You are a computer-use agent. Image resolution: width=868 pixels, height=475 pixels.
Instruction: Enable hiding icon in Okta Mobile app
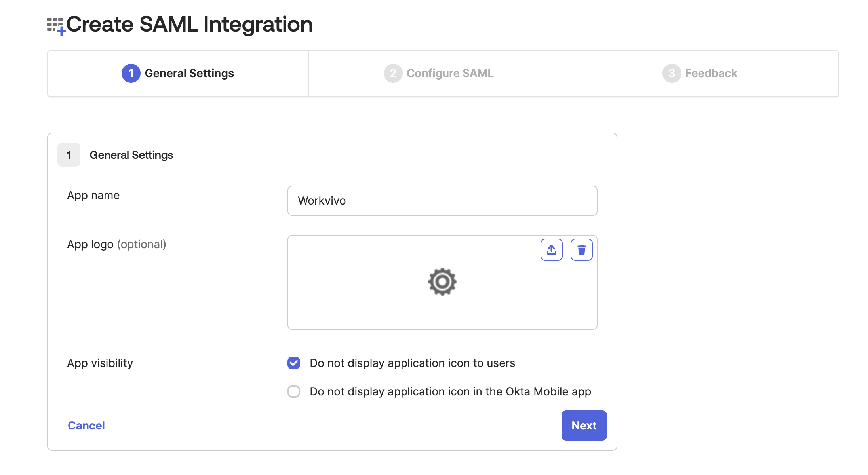coord(294,391)
